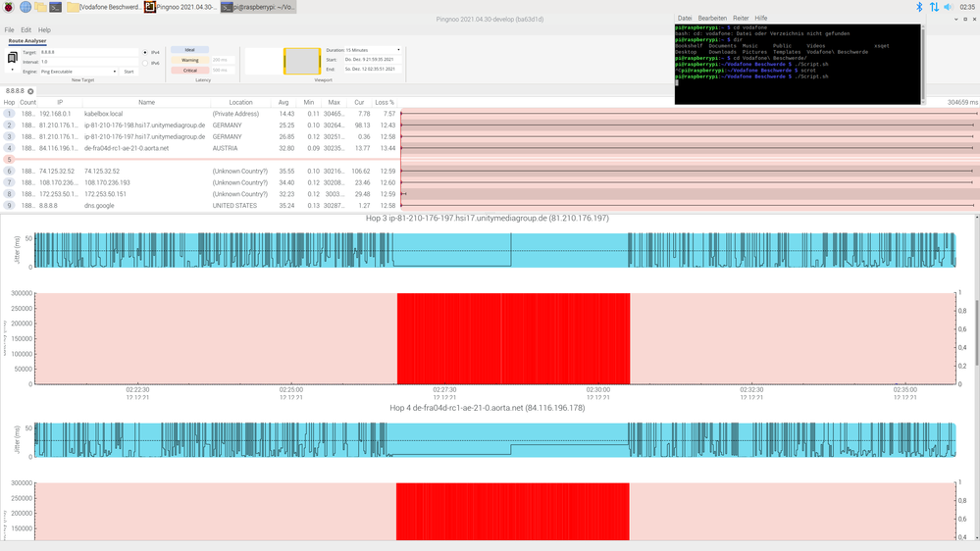980x551 pixels.
Task: Click hop 6 IP 74.125.32.52 cell
Action: [x=57, y=172]
